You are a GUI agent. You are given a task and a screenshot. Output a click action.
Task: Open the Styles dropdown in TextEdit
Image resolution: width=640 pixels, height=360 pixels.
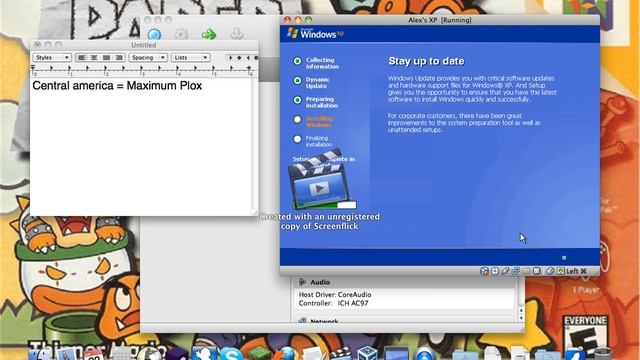pyautogui.click(x=51, y=58)
